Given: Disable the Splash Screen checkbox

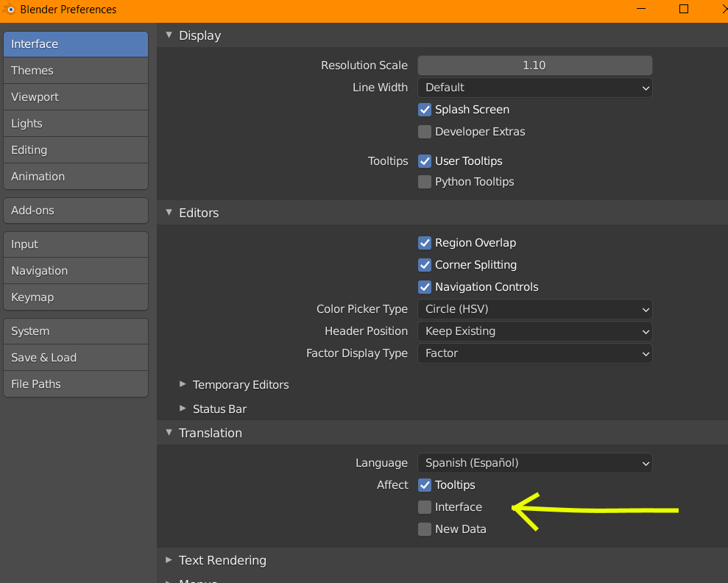Looking at the screenshot, I should point(425,110).
